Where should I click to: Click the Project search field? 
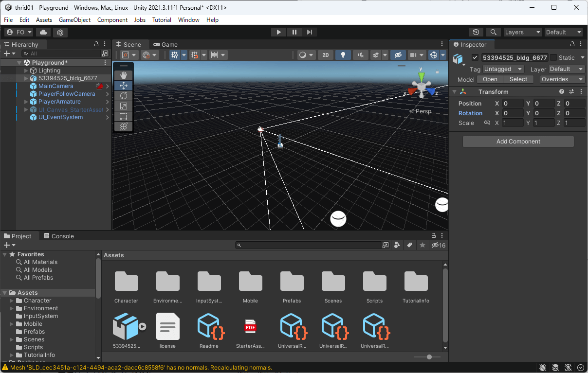[x=308, y=245]
